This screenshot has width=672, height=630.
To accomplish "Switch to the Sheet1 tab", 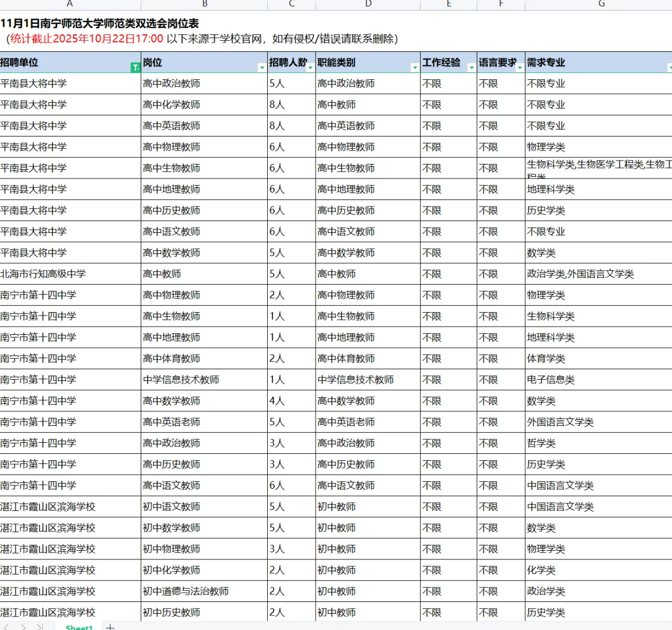I will tap(79, 626).
